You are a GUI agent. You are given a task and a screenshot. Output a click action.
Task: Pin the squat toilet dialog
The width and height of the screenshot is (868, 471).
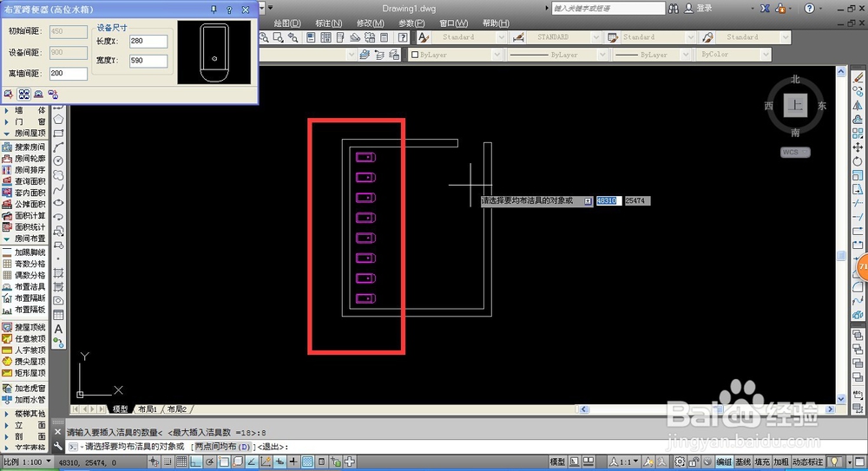(x=214, y=10)
